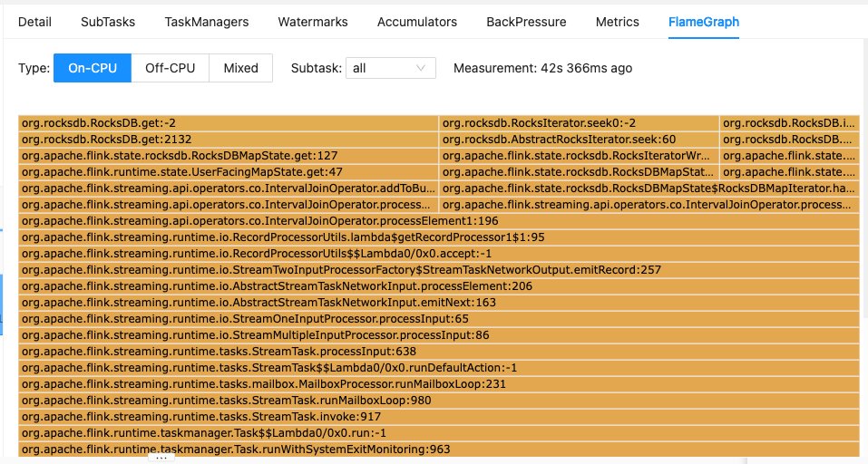This screenshot has width=868, height=464.
Task: Click the StreamTask.runMailboxLoop:980 frame
Action: [439, 401]
